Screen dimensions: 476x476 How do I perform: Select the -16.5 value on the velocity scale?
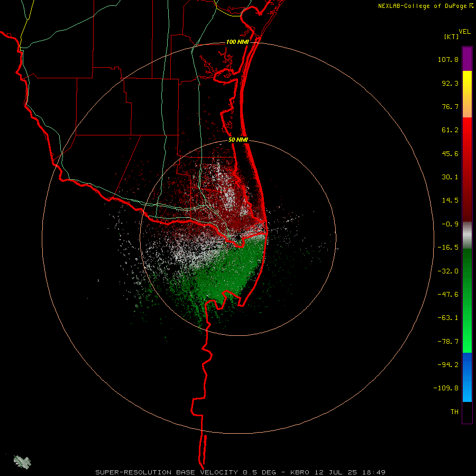[x=448, y=248]
